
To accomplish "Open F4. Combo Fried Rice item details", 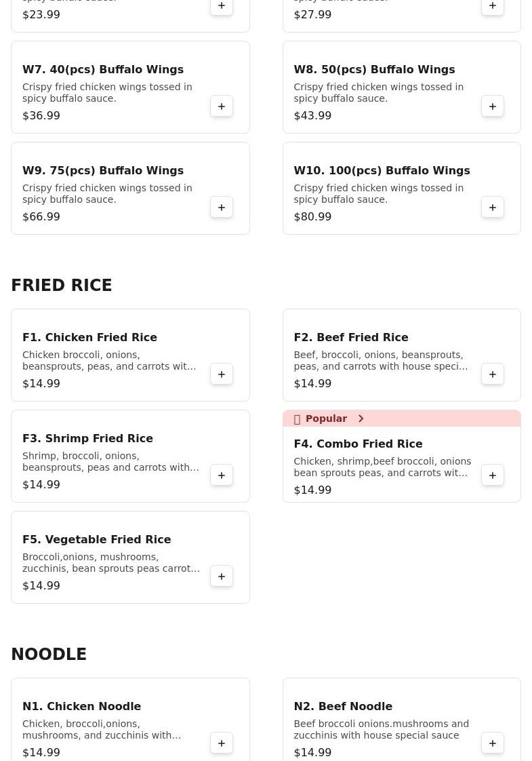I will coord(358,444).
